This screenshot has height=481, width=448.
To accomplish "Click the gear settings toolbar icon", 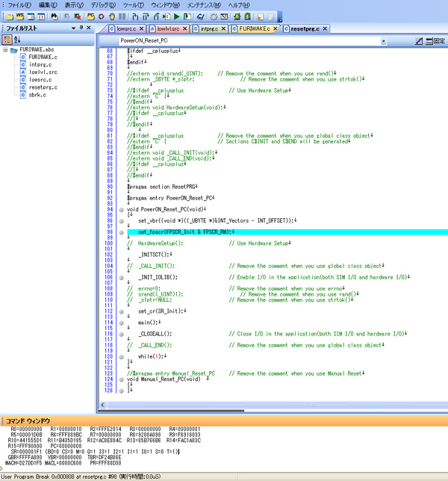I will (x=214, y=16).
